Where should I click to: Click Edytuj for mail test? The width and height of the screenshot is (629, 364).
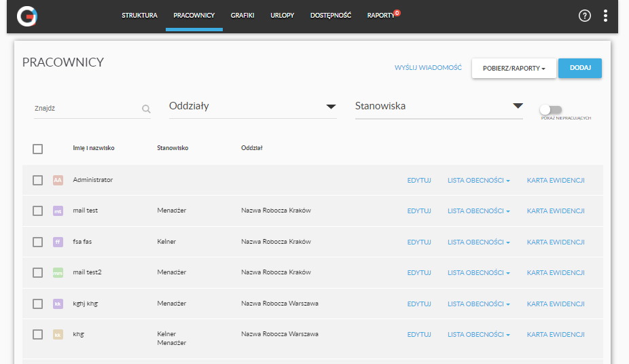[x=419, y=211]
